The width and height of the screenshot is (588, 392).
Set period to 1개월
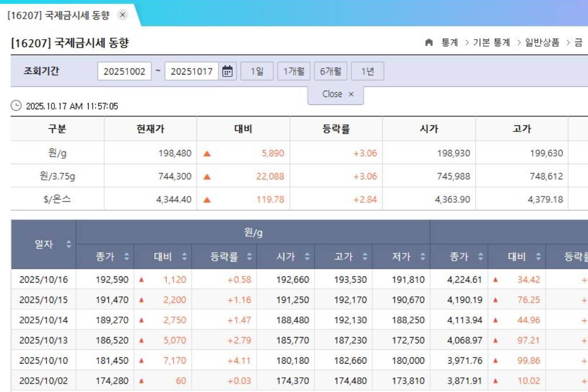click(294, 72)
